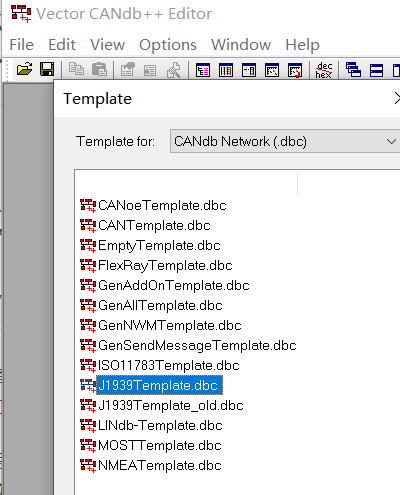Open the Options menu
This screenshot has height=495, width=400.
click(168, 45)
